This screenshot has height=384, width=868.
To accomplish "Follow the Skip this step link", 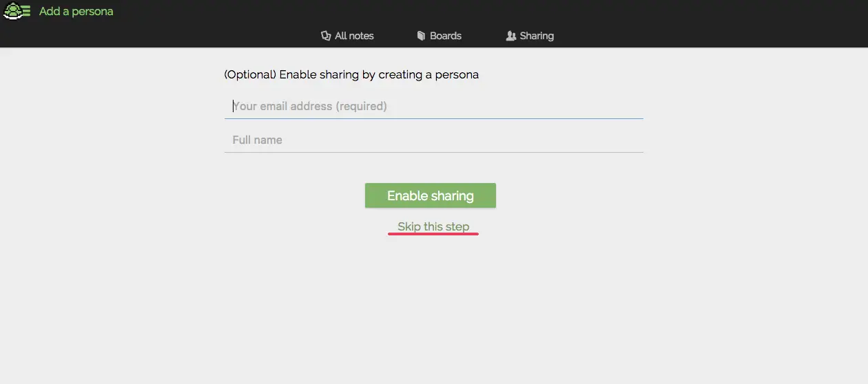I will (433, 226).
